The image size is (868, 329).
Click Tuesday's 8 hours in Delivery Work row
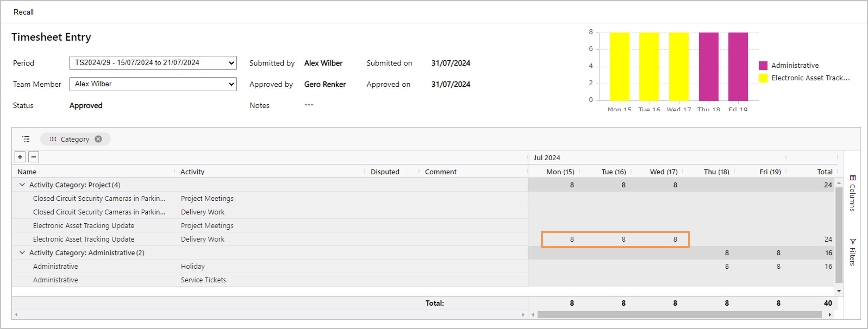[623, 239]
